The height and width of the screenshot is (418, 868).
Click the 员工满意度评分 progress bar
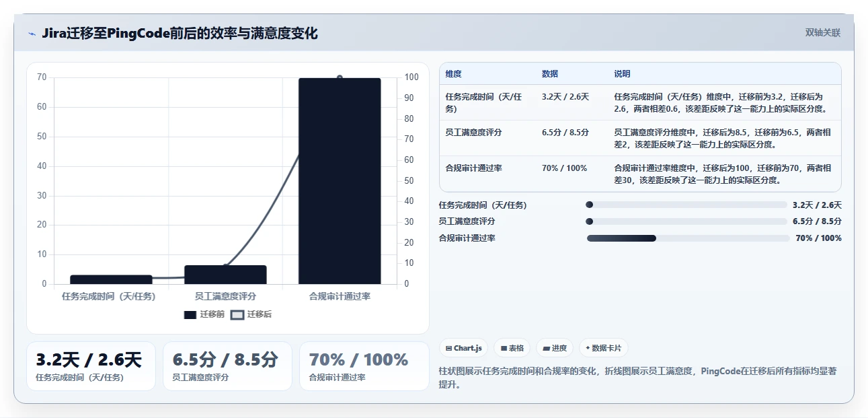(686, 221)
